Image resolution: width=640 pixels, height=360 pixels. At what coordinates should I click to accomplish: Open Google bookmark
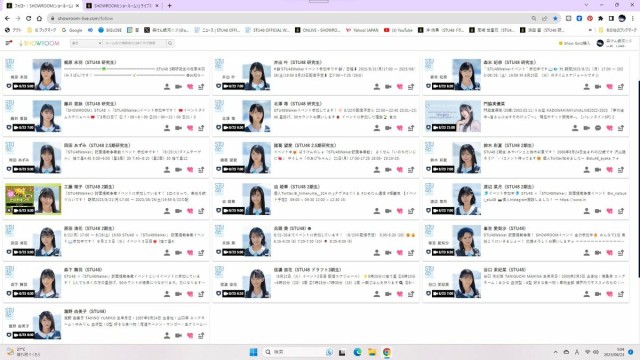[x=72, y=30]
